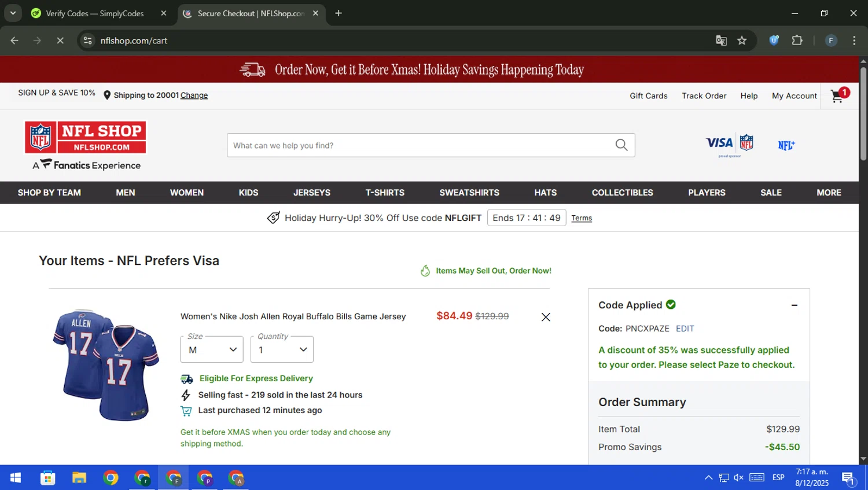The image size is (868, 490).
Task: Click the location pin shipping icon
Action: tap(107, 95)
